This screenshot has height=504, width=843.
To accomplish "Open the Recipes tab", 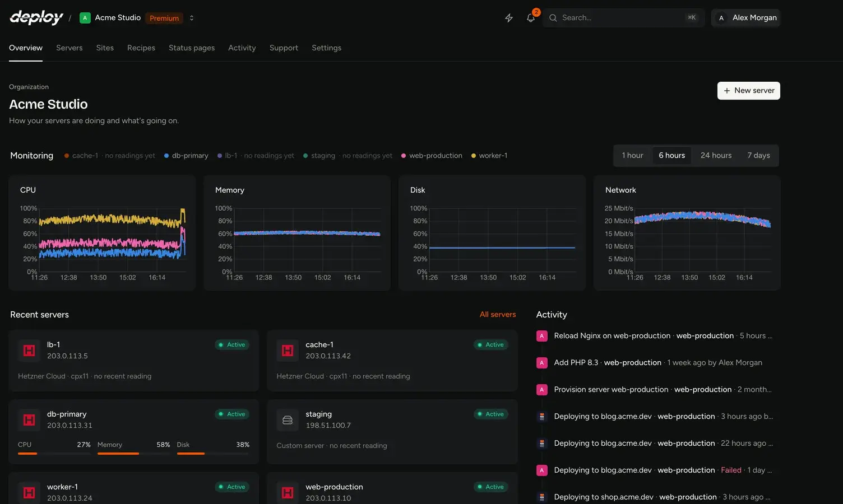I will [x=141, y=48].
